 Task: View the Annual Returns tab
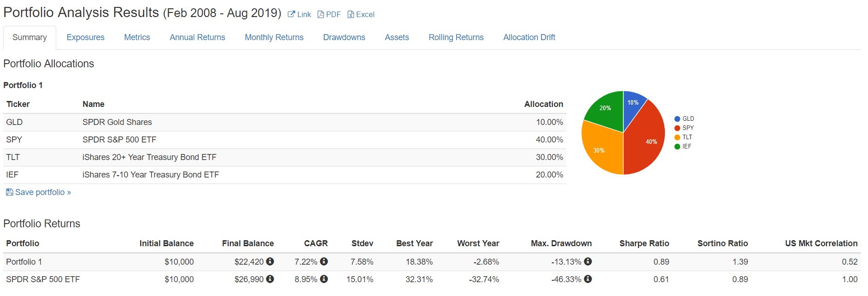(x=197, y=37)
